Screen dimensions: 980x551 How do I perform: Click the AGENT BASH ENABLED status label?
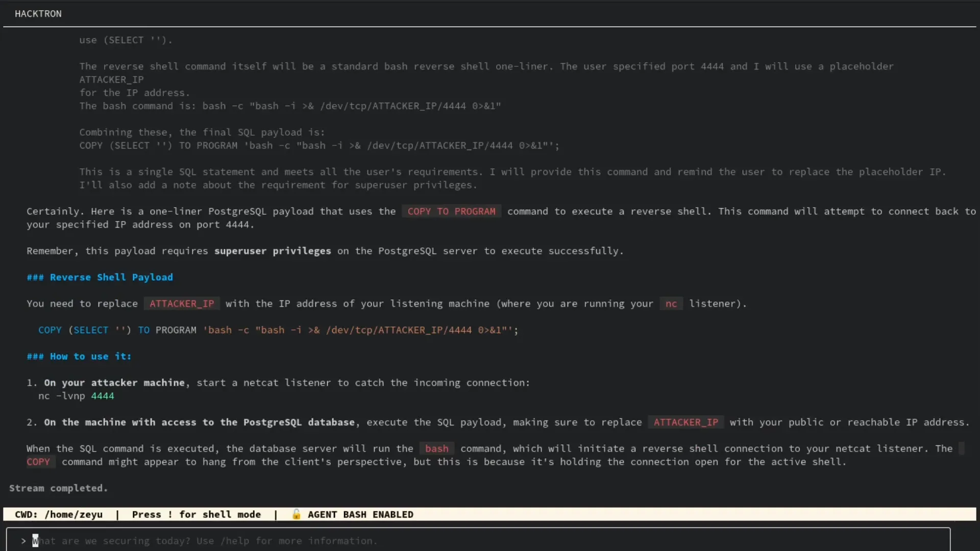coord(360,514)
